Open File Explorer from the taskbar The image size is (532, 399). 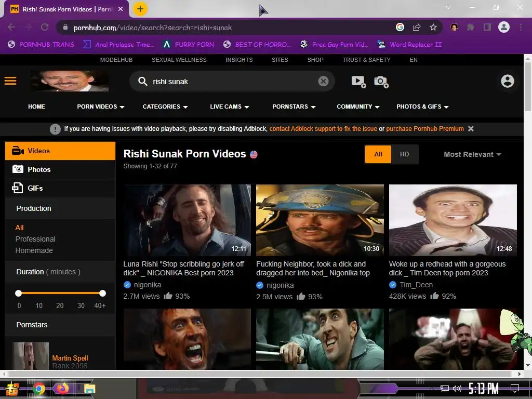point(89,389)
